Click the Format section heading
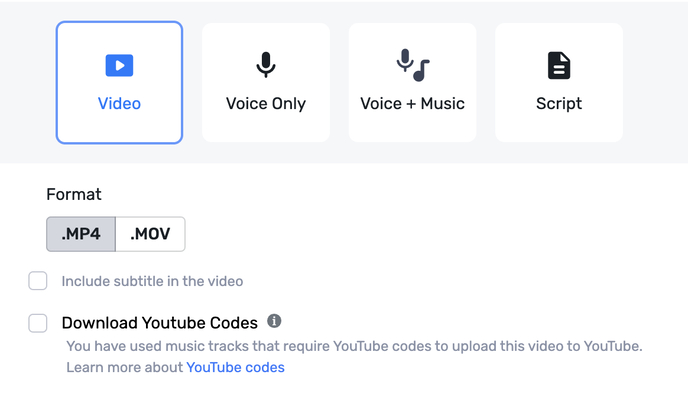Image resolution: width=688 pixels, height=414 pixels. pyautogui.click(x=74, y=194)
